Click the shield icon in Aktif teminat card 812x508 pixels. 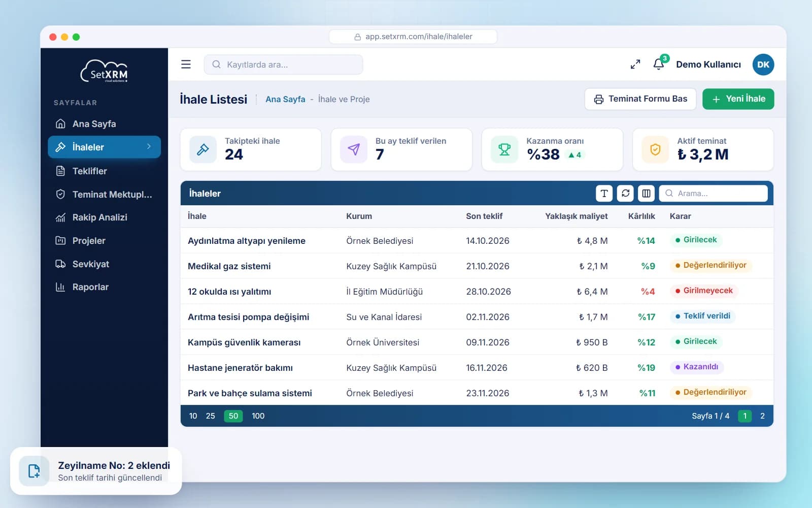(x=655, y=149)
